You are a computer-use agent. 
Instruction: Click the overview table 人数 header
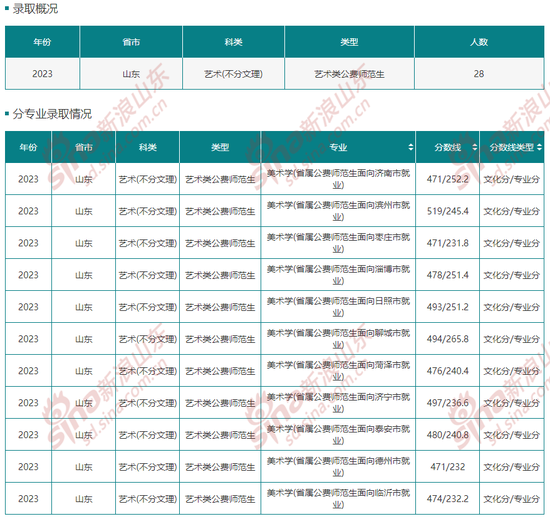point(479,42)
